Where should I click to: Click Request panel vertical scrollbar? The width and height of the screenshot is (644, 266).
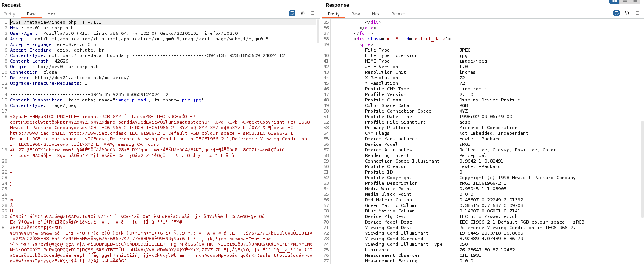pyautogui.click(x=318, y=32)
